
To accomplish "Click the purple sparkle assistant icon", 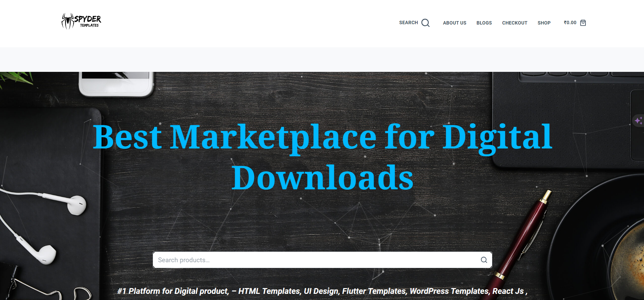I will [x=638, y=121].
